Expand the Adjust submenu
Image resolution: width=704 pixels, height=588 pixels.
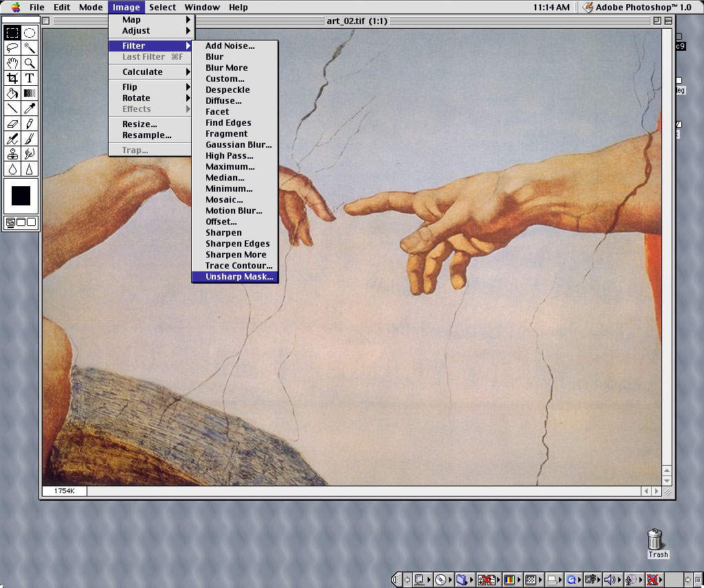150,31
